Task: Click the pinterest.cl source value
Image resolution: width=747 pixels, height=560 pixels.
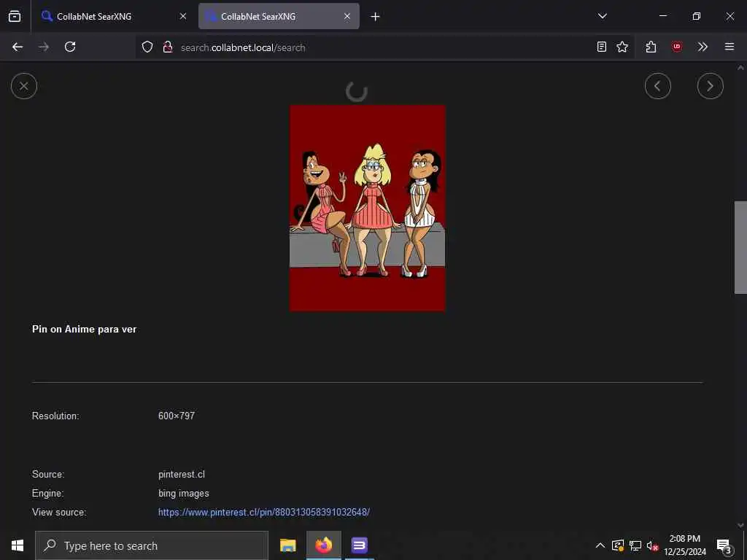Action: click(x=182, y=474)
